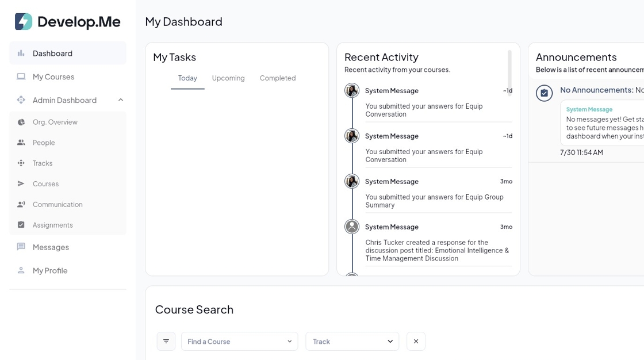Switch to the Completed tasks tab
This screenshot has width=644, height=360.
pyautogui.click(x=278, y=78)
